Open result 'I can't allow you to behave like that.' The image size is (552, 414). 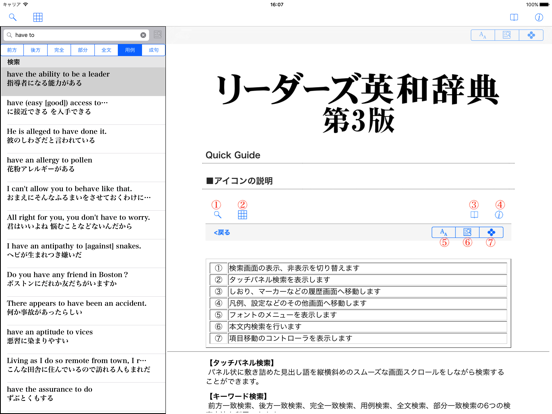[83, 196]
